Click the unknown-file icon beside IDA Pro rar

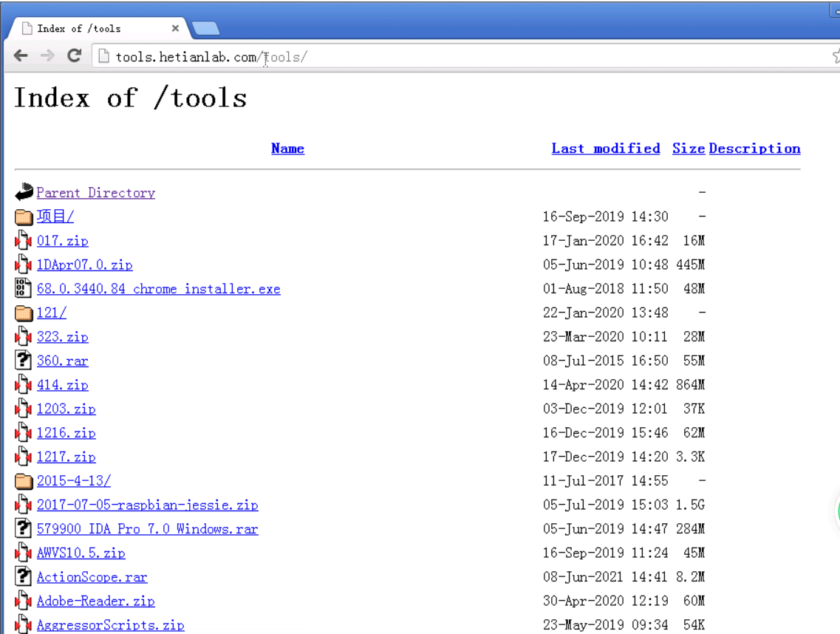(x=22, y=528)
